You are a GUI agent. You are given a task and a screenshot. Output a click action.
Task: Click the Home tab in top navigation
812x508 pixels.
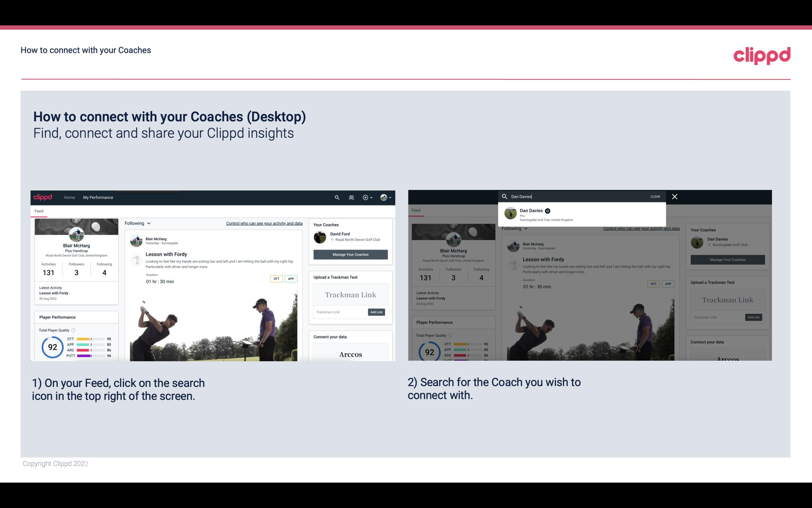click(x=69, y=197)
